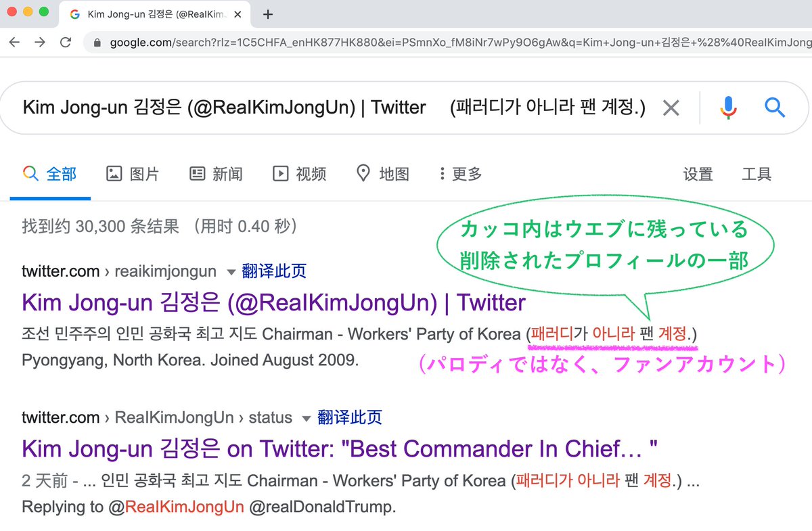812x531 pixels.
Task: Click the browser back arrow
Action: [x=15, y=42]
